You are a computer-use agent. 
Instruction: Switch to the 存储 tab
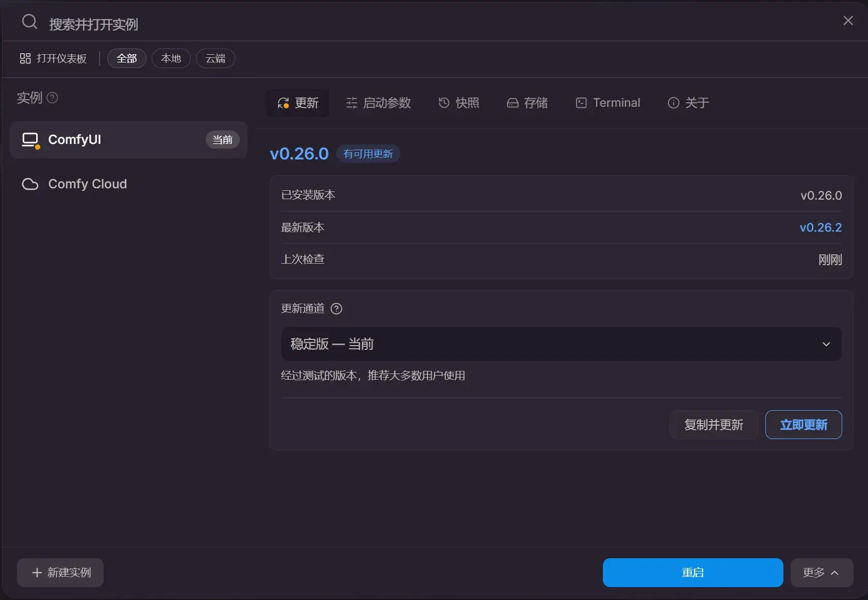(527, 103)
